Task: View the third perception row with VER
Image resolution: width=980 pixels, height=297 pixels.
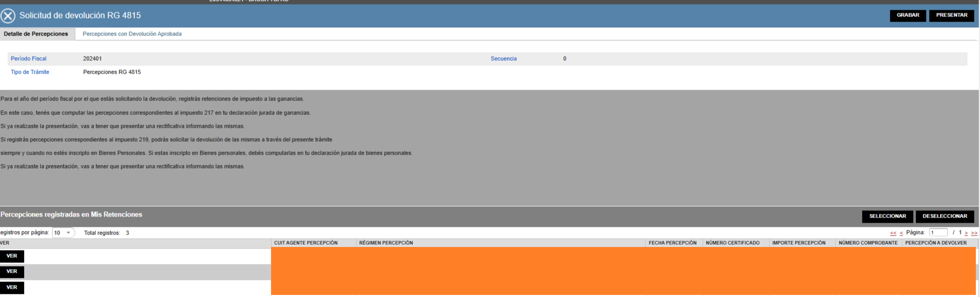Action: tap(12, 288)
